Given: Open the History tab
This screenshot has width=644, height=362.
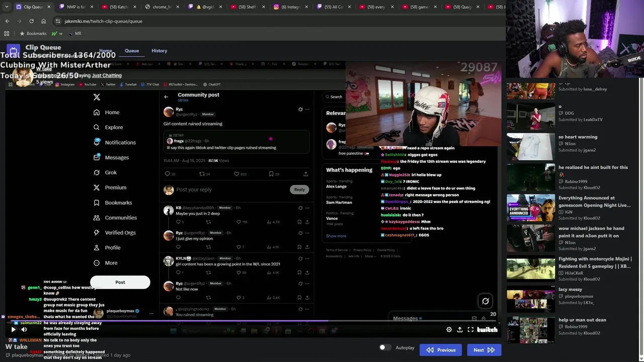Looking at the screenshot, I should point(159,51).
